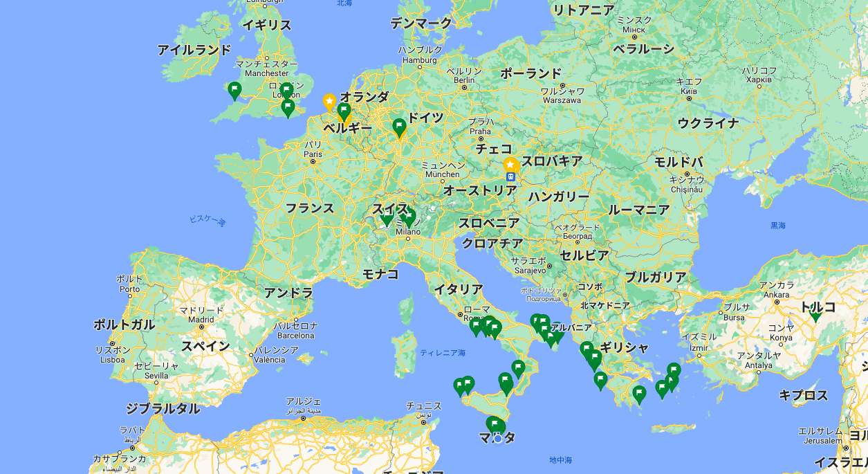Click the ブルガリア country label
The height and width of the screenshot is (474, 868).
click(656, 277)
